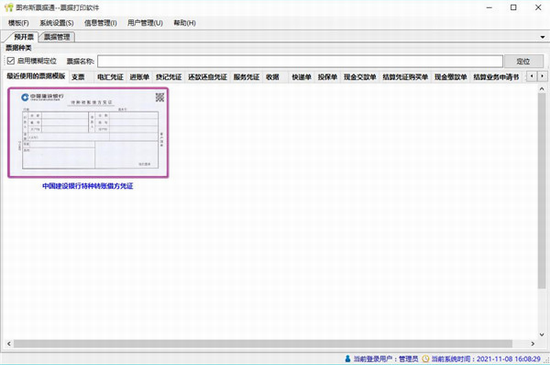
Task: Click the horizontal scrollbar track at the bottom
Action: [263, 344]
